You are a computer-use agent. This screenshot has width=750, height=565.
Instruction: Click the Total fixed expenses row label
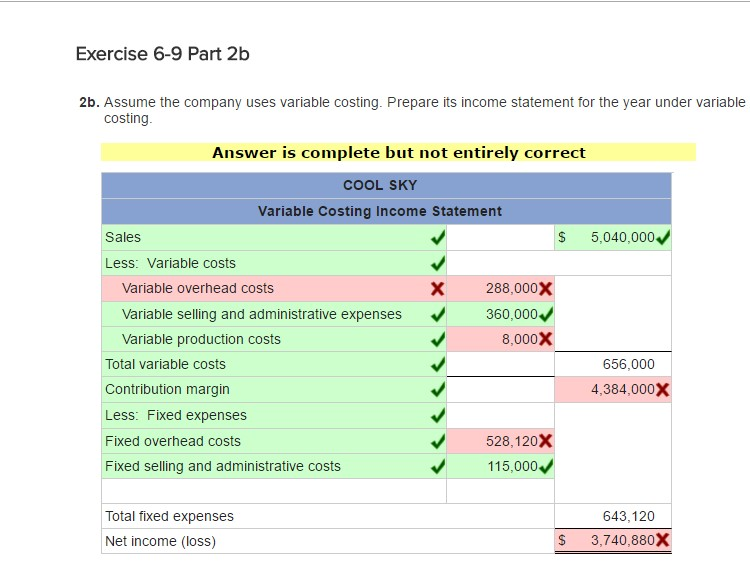pos(169,516)
